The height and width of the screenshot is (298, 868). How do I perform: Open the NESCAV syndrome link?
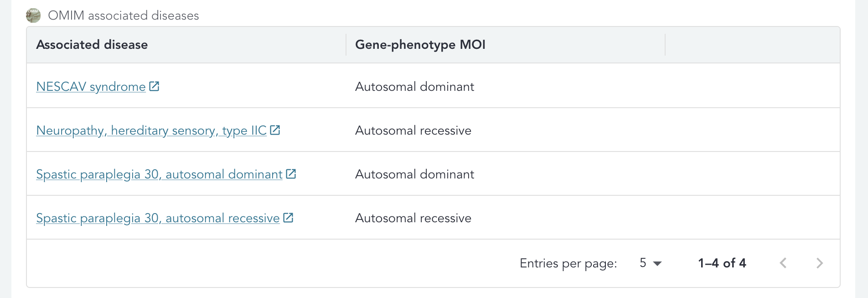91,87
